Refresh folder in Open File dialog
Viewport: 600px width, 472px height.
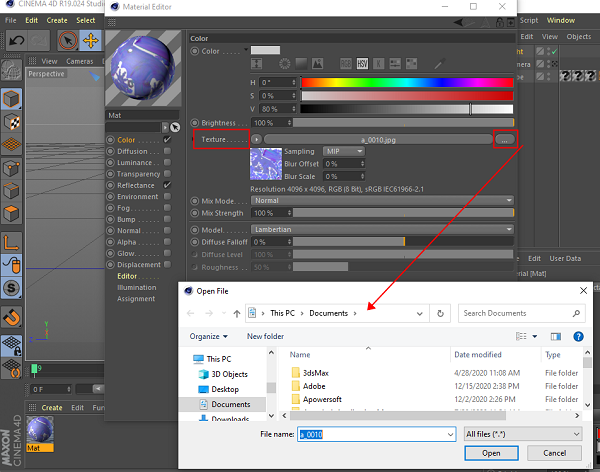coord(441,313)
